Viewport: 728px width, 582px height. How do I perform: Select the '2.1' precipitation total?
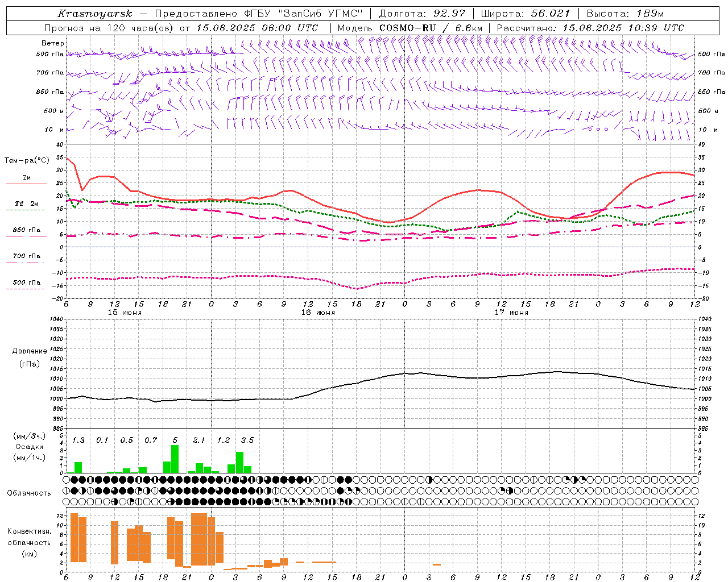tap(199, 440)
